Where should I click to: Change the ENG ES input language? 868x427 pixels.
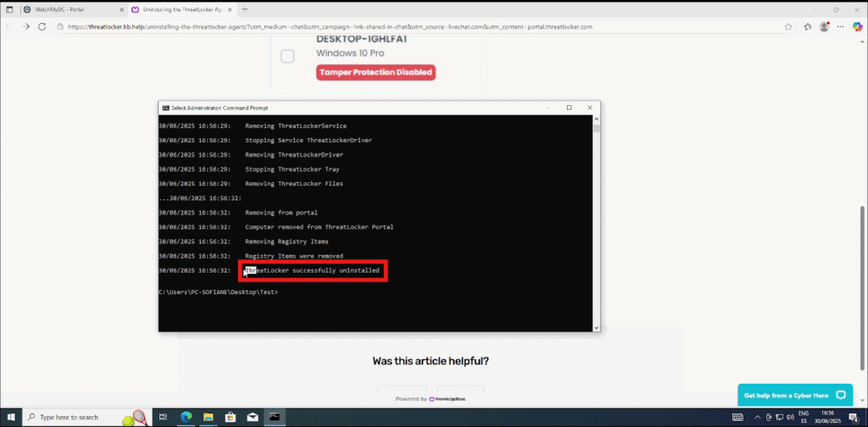[804, 417]
